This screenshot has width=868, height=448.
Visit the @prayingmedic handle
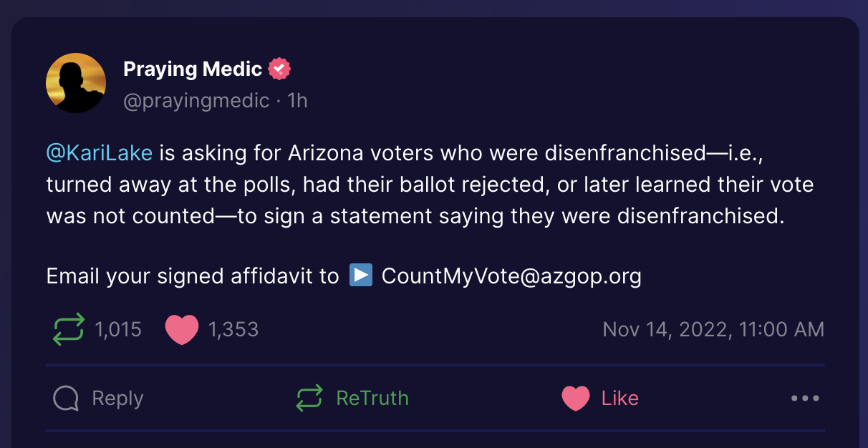[x=196, y=101]
